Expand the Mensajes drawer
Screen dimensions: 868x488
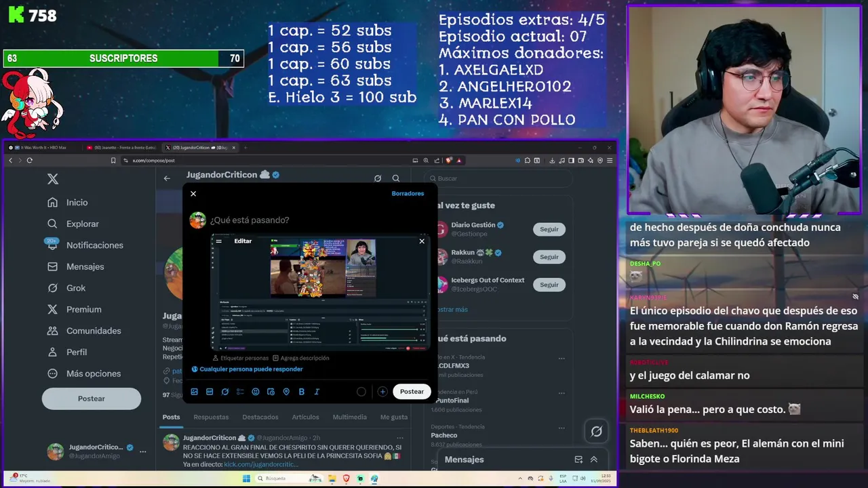pyautogui.click(x=594, y=460)
